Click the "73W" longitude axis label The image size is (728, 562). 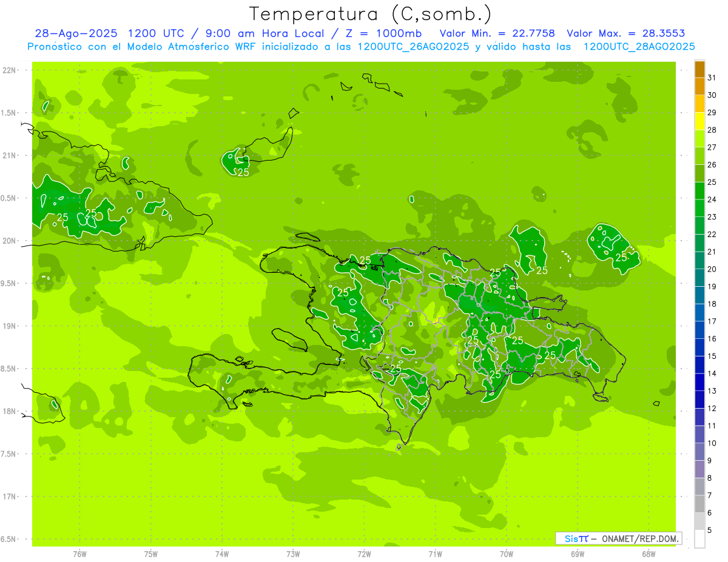pyautogui.click(x=293, y=554)
